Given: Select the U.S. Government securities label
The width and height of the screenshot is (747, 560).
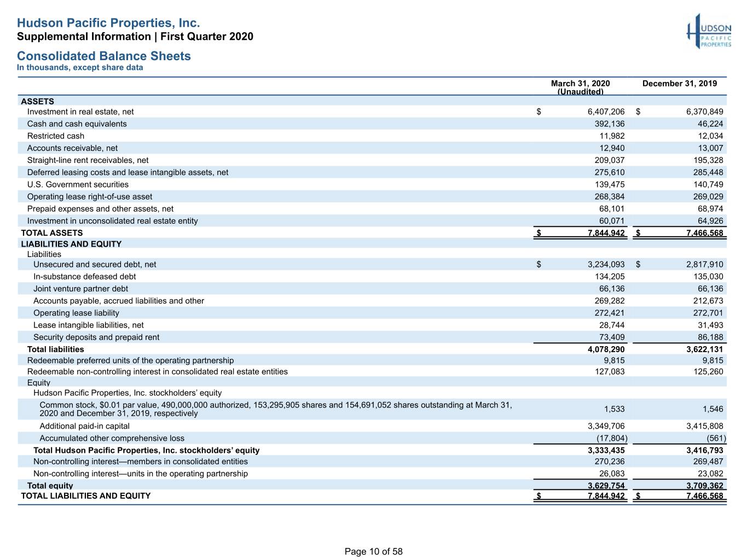Looking at the screenshot, I should point(78,184).
